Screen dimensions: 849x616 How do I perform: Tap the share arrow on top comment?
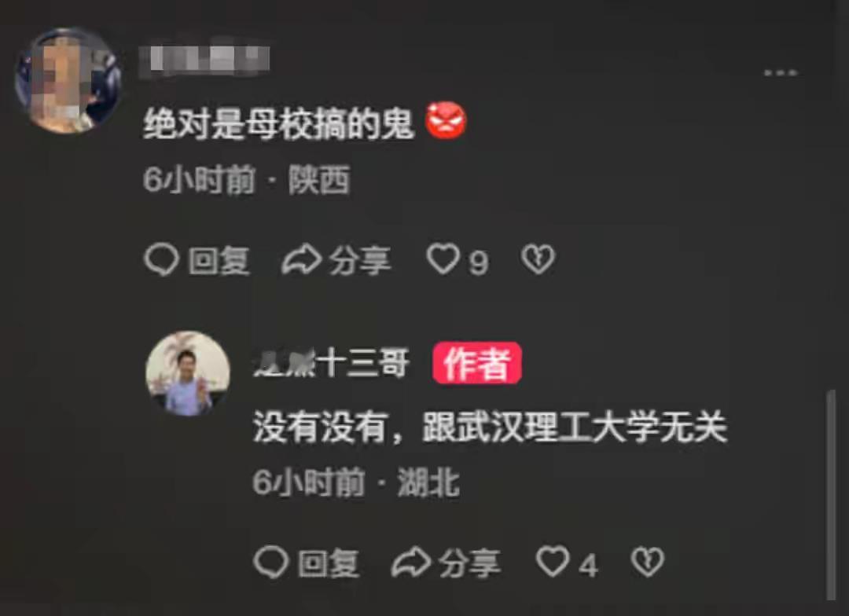click(301, 260)
